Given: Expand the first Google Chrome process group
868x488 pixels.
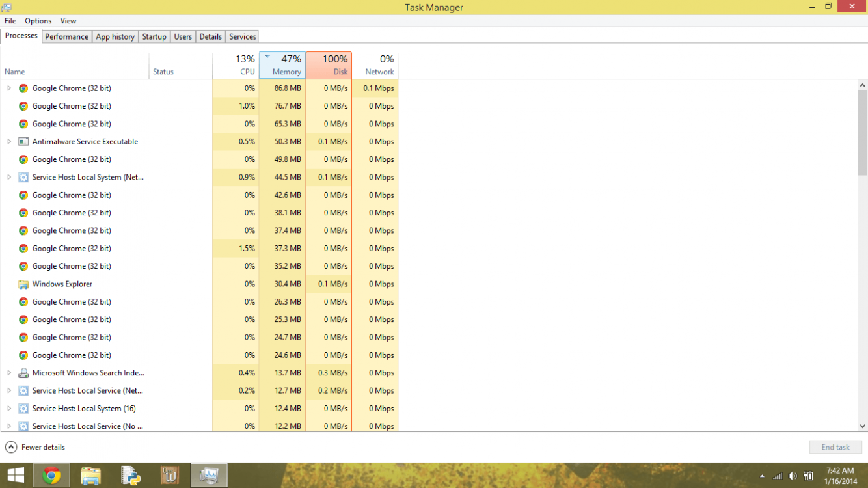Looking at the screenshot, I should (x=9, y=88).
